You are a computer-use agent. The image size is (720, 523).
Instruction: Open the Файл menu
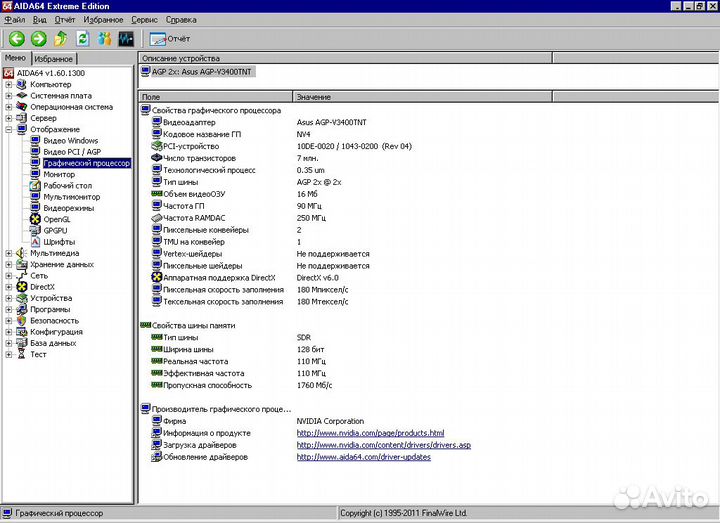click(x=15, y=20)
